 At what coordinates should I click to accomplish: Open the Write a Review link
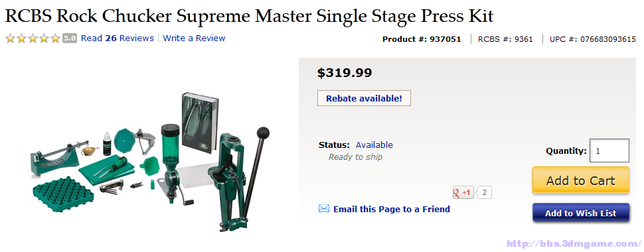(194, 38)
